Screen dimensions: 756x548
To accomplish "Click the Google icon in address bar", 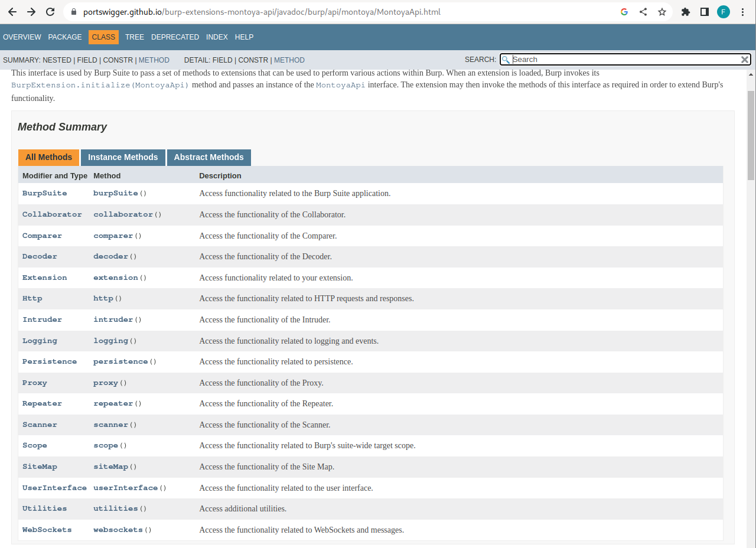I will click(x=624, y=12).
